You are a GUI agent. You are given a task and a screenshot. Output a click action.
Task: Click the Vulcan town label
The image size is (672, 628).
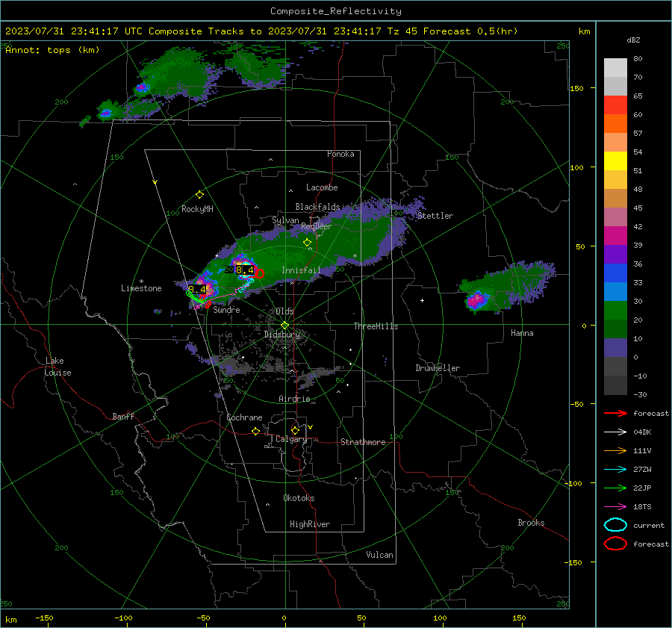[380, 555]
